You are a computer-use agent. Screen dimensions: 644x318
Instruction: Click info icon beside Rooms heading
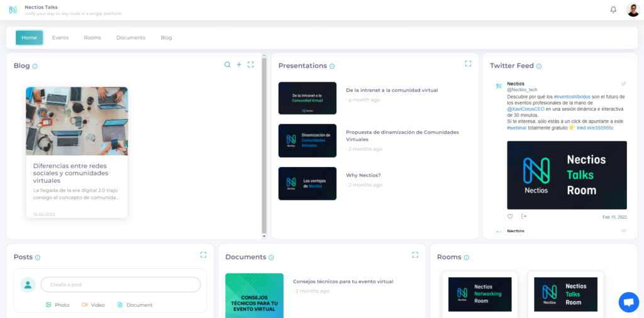467,258
